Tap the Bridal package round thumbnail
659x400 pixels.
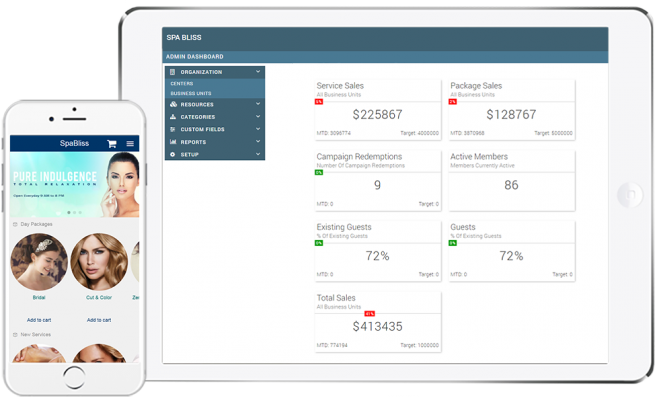click(x=39, y=262)
